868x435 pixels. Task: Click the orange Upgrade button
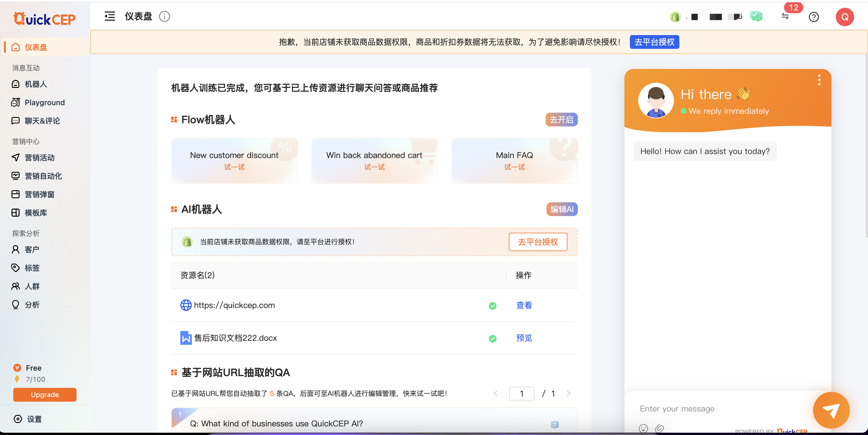click(x=45, y=394)
